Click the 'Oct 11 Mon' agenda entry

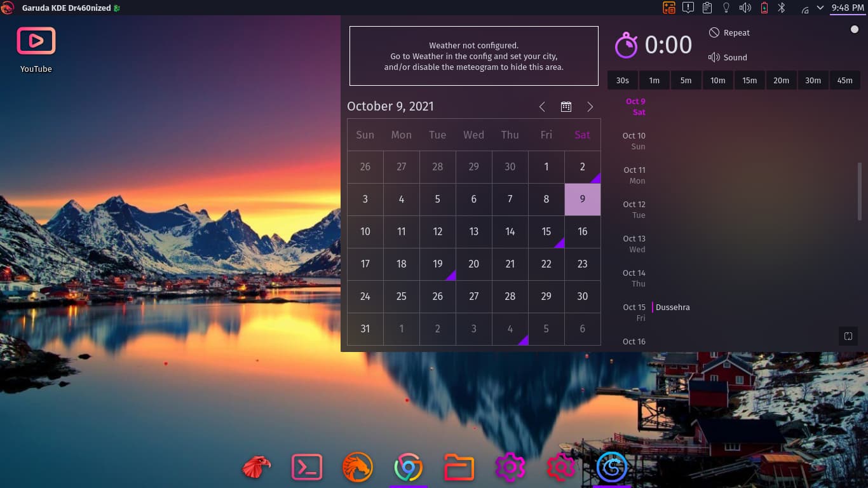point(634,175)
